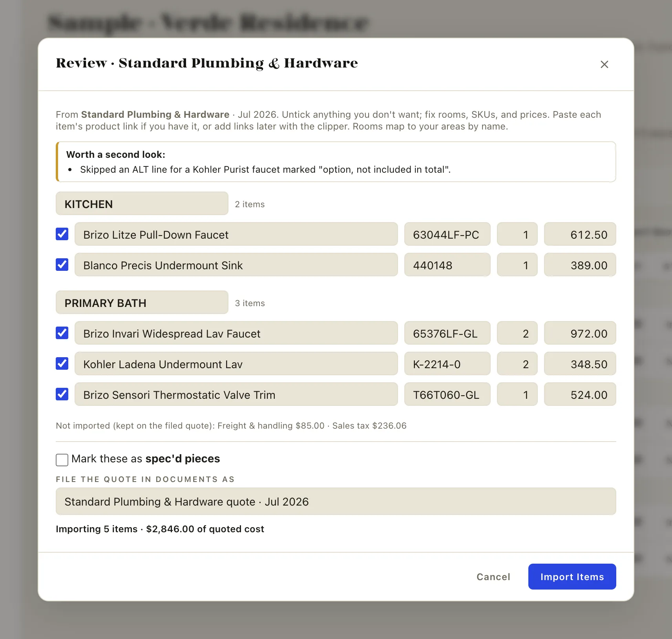The width and height of the screenshot is (672, 639).
Task: Click the 'Importing 5 items' summary text
Action: pos(160,529)
